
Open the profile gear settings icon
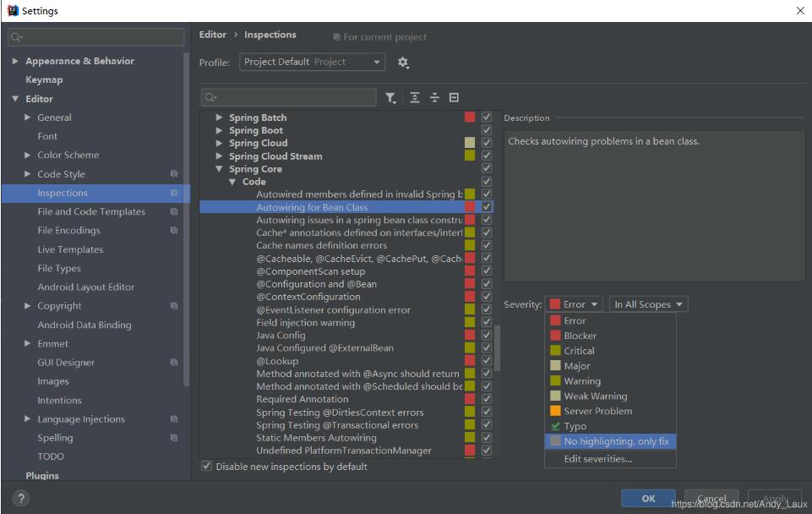[403, 63]
